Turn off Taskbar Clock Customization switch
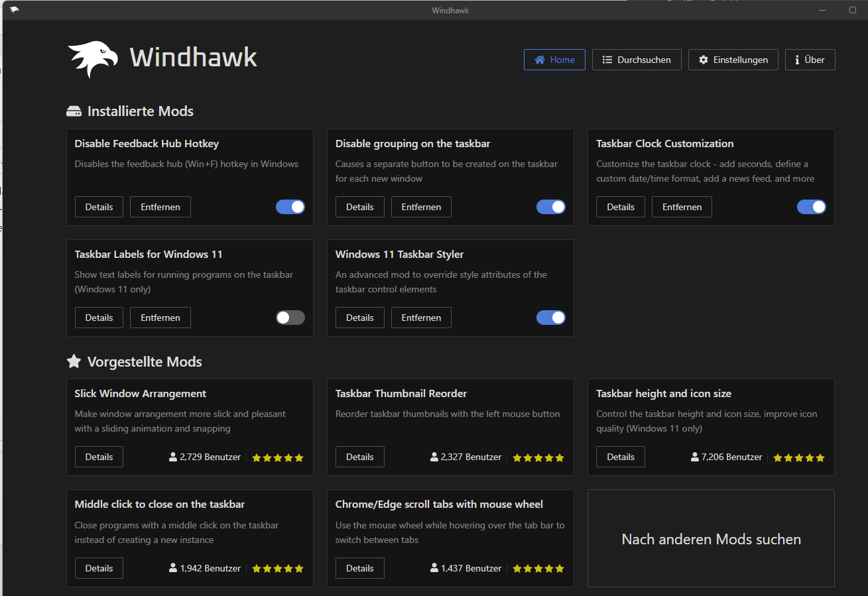The width and height of the screenshot is (868, 596). tap(812, 207)
